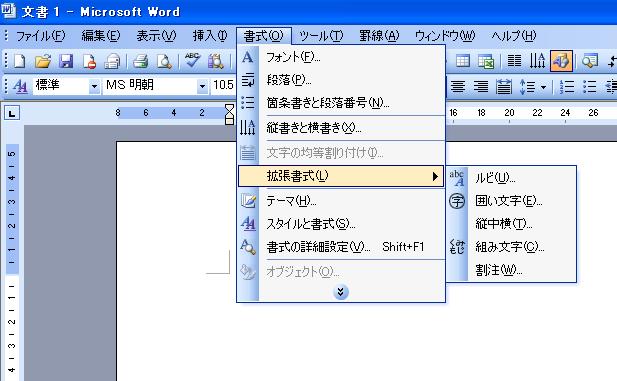Open the ウィンドウ(W) menu
The height and width of the screenshot is (381, 617).
(445, 36)
